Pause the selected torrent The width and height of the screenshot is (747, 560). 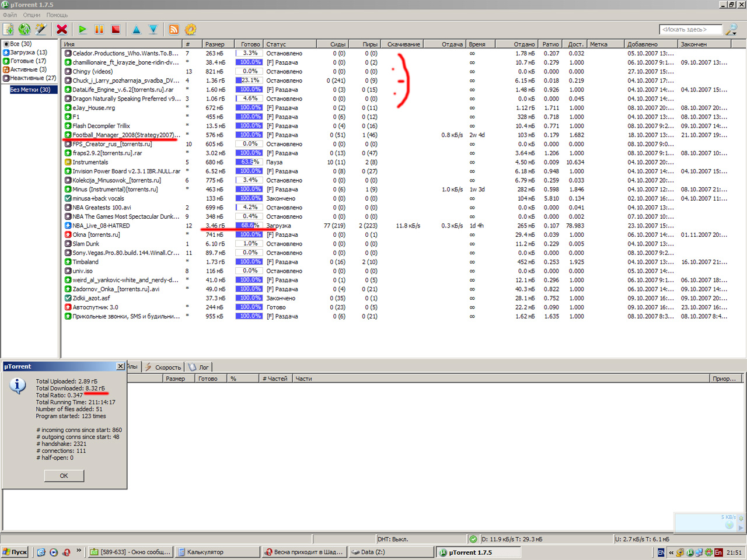(x=99, y=29)
